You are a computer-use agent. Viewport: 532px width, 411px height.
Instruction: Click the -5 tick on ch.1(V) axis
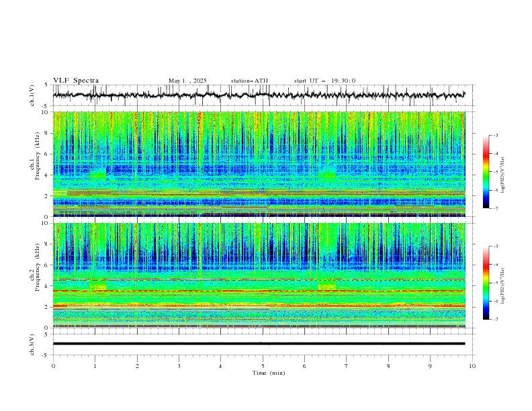pyautogui.click(x=46, y=106)
